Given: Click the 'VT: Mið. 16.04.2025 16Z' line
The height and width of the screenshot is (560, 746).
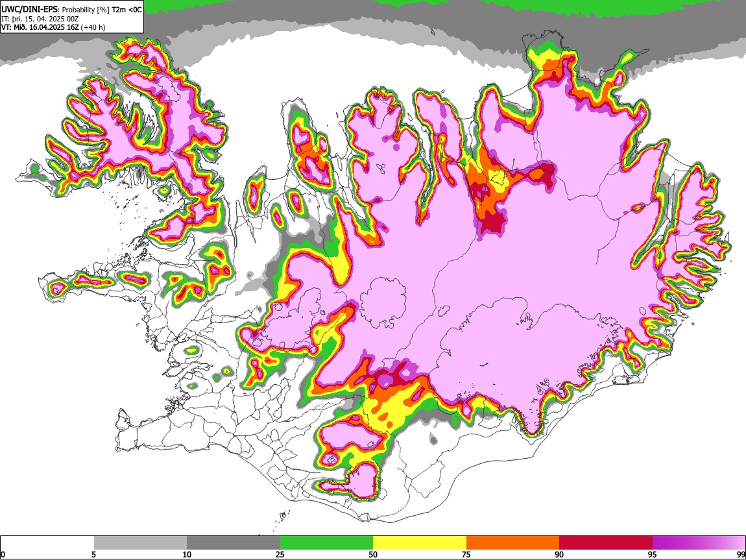Looking at the screenshot, I should 40,27.
